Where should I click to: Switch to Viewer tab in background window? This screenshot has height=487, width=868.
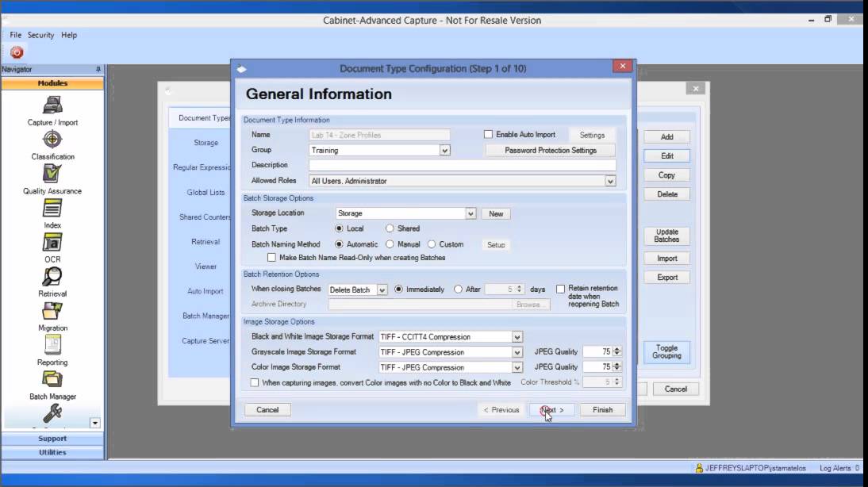point(205,267)
